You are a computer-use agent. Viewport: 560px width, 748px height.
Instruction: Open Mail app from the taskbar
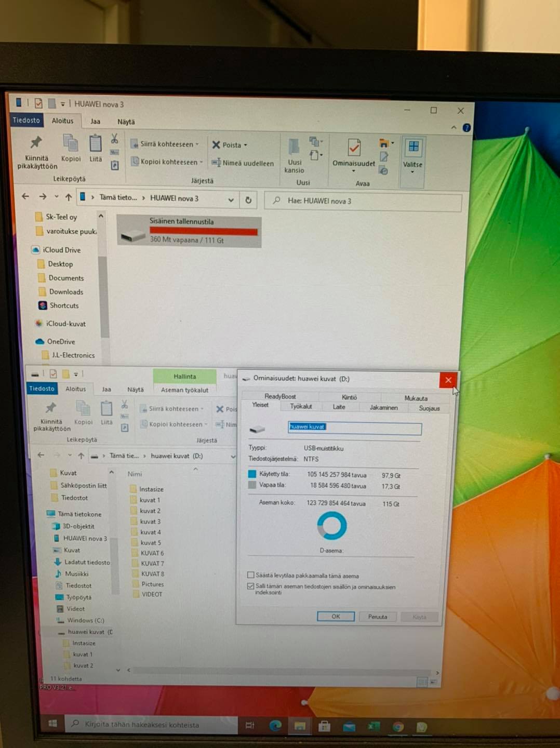[x=349, y=726]
